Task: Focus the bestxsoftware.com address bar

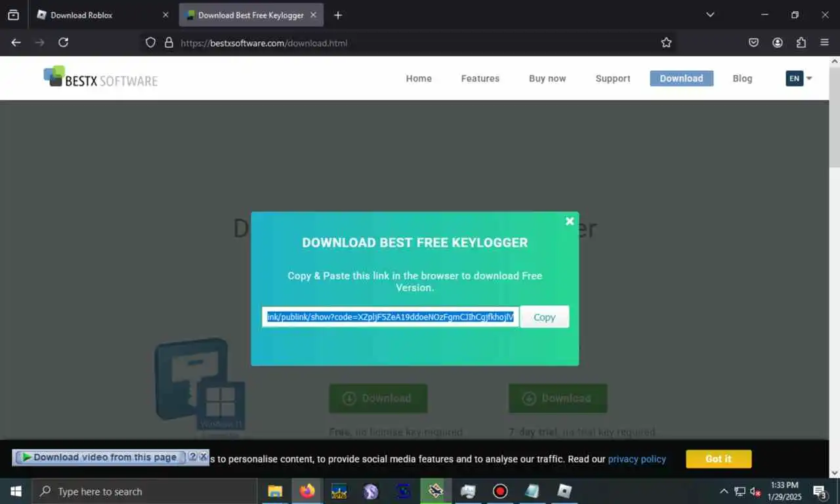Action: 407,43
